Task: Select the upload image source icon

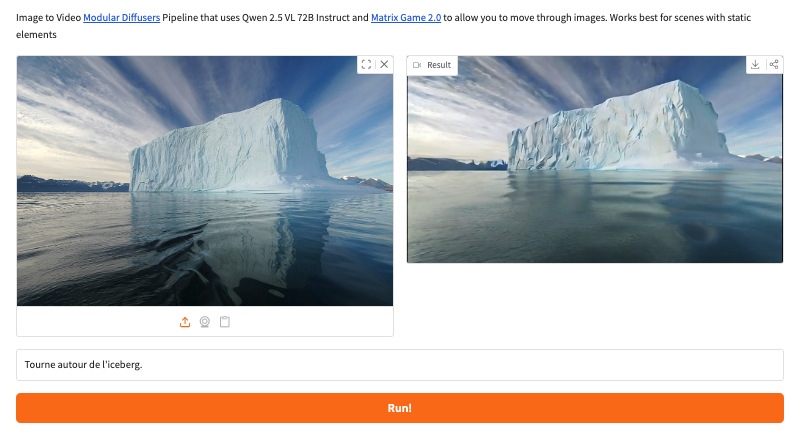Action: 185,322
